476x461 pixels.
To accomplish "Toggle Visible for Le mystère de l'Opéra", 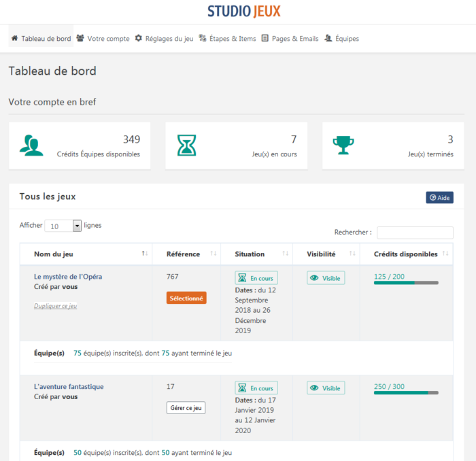I will coord(326,278).
